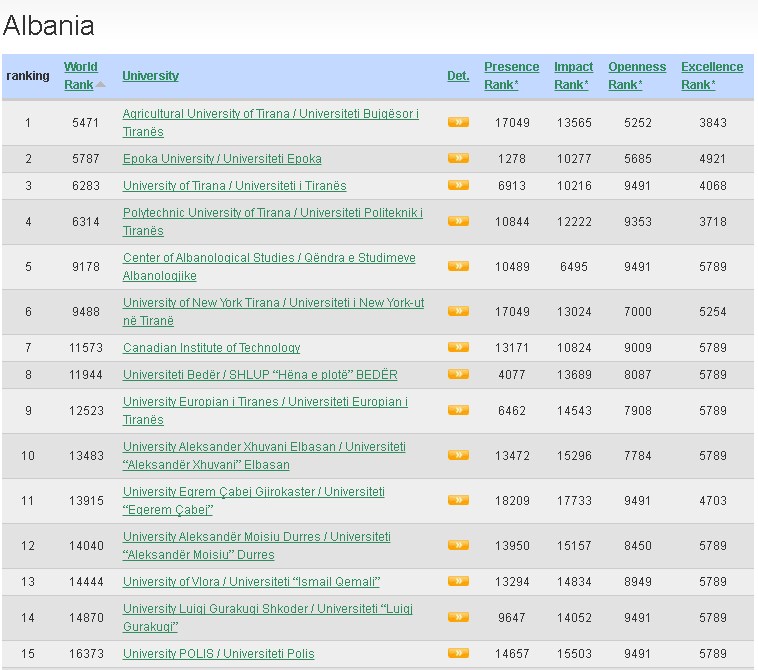758x670 pixels.
Task: Open University Aleksander Xhuvani Elbasan link
Action: pyautogui.click(x=264, y=455)
